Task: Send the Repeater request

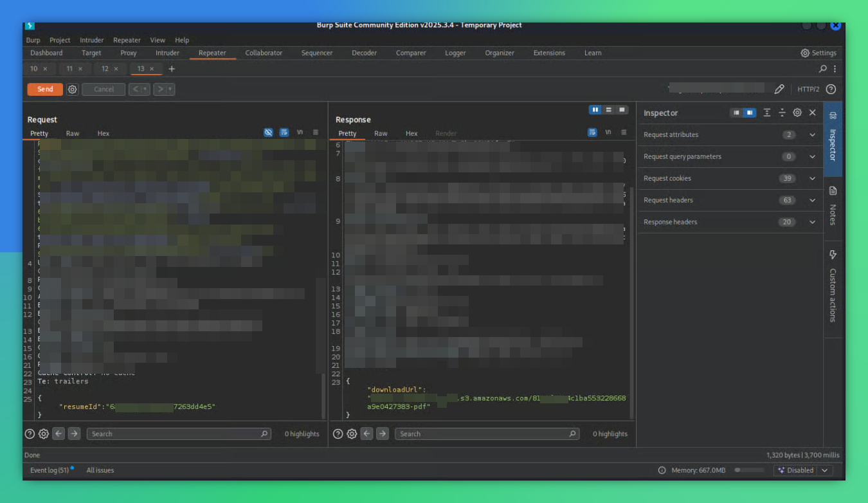Action: pos(45,89)
